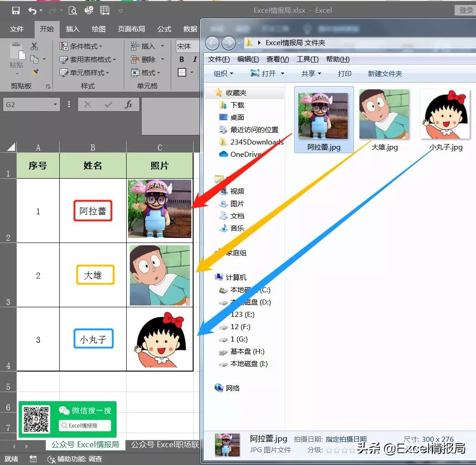Open the Format cells dropdown
476x465 pixels.
point(145,72)
